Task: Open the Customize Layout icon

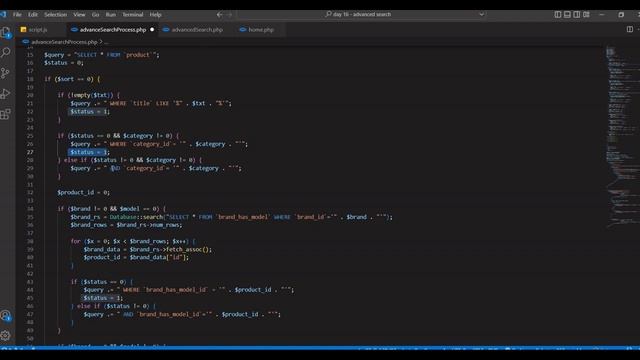Action: click(x=587, y=15)
